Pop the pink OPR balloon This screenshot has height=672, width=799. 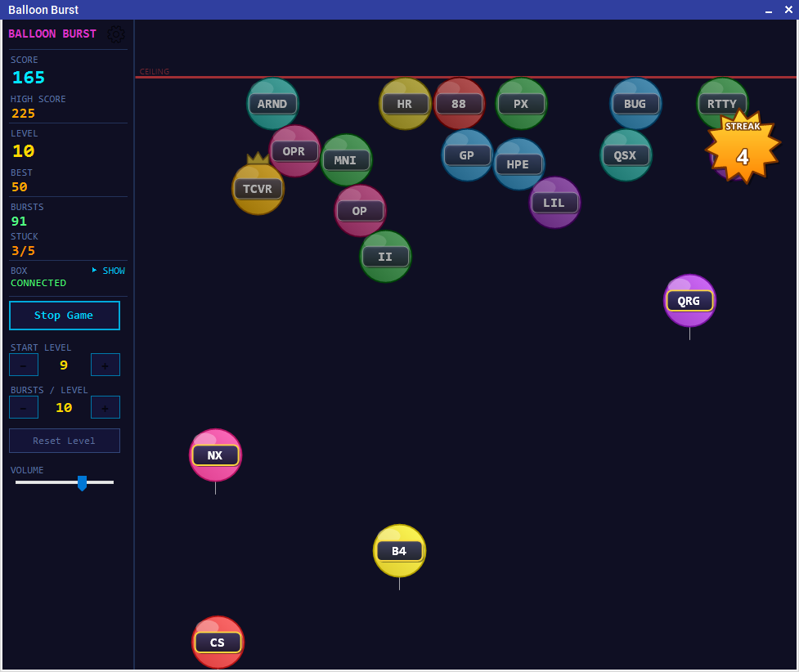coord(294,151)
